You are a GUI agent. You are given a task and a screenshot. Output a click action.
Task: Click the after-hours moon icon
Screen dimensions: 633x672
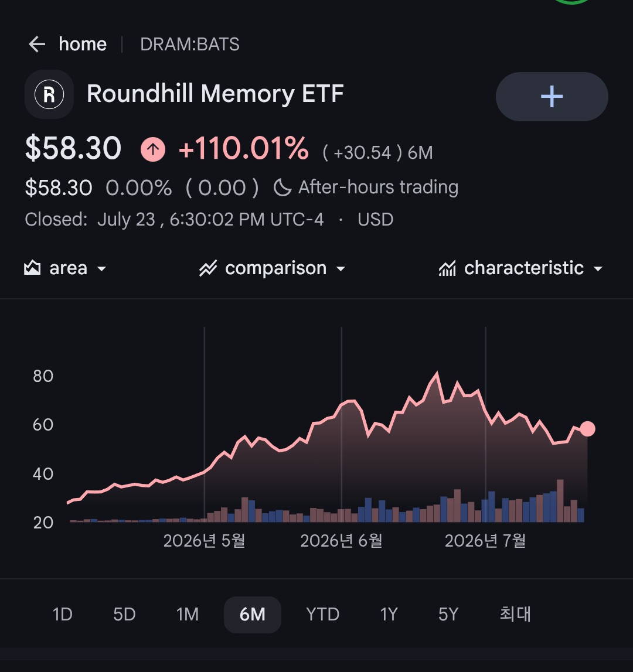[283, 187]
